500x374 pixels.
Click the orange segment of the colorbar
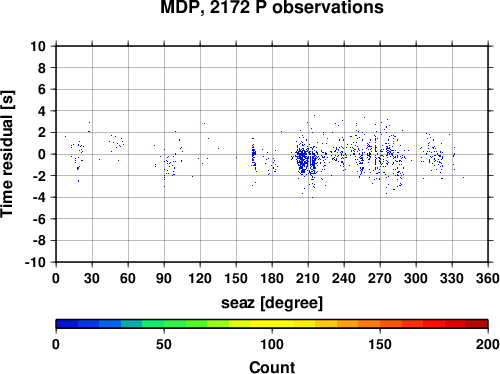point(369,324)
